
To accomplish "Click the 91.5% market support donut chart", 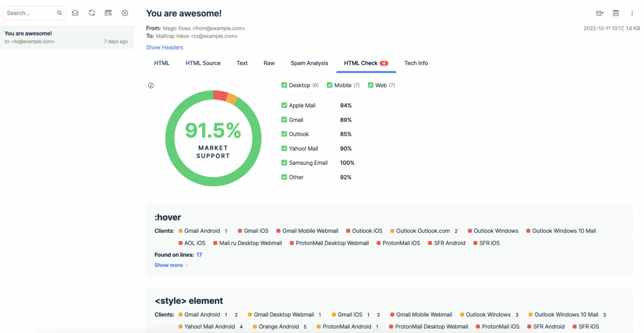I will [213, 138].
